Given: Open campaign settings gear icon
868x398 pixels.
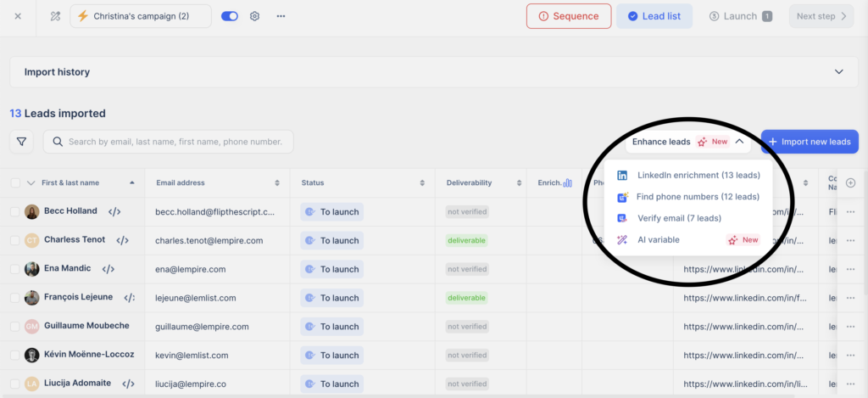Looking at the screenshot, I should (254, 16).
